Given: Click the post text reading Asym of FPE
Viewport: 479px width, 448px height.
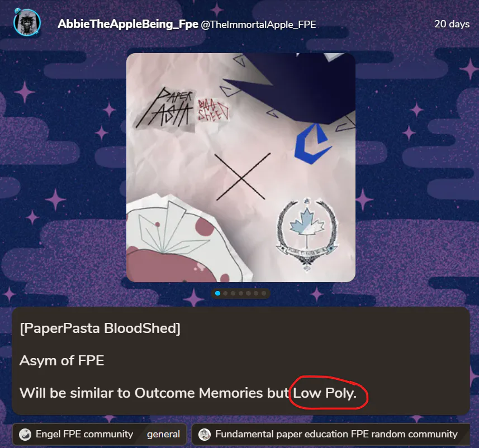Looking at the screenshot, I should pyautogui.click(x=61, y=360).
